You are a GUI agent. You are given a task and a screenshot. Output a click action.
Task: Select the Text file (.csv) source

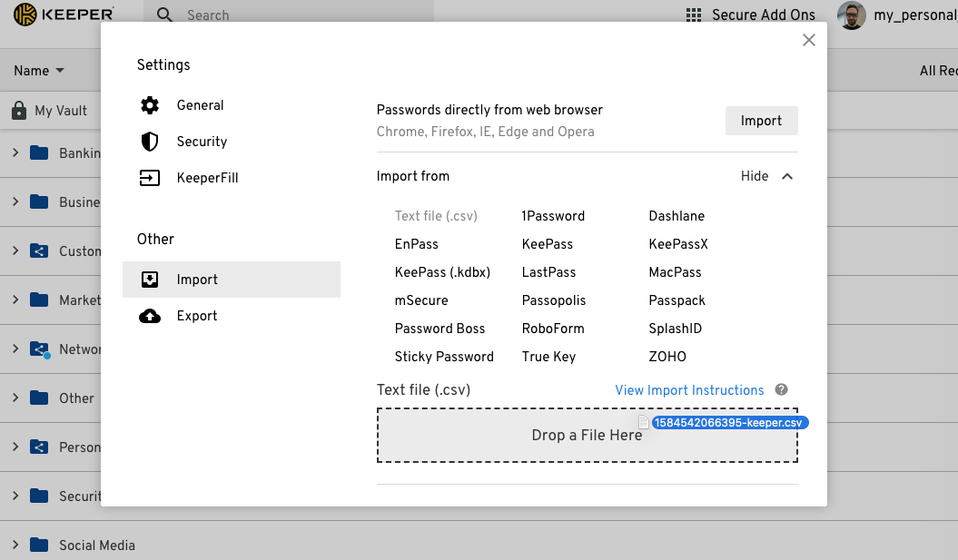(436, 216)
